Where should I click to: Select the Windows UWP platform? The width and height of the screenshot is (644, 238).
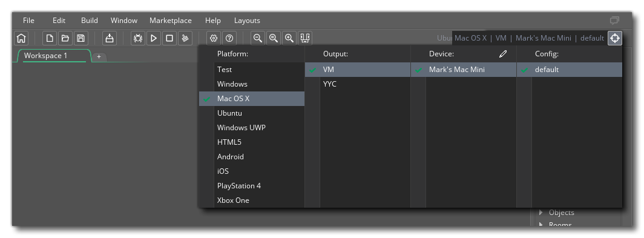252,127
